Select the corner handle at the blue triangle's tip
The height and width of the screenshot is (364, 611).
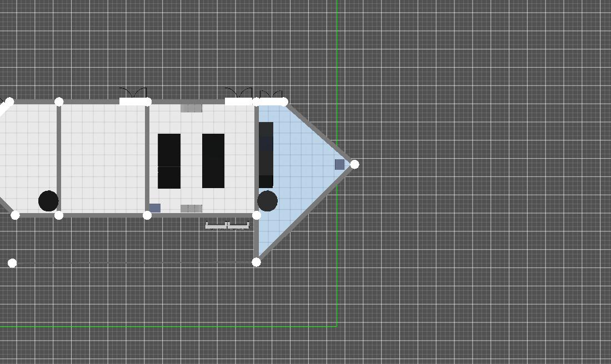(354, 164)
